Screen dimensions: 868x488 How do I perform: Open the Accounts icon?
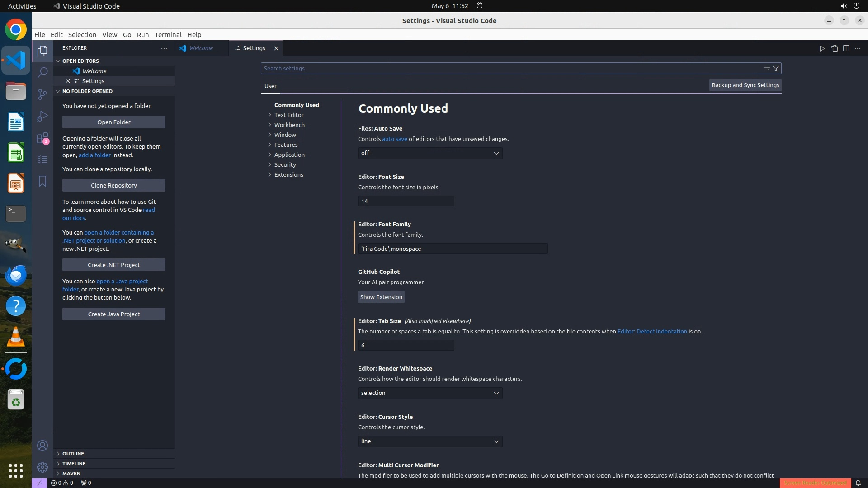tap(42, 446)
